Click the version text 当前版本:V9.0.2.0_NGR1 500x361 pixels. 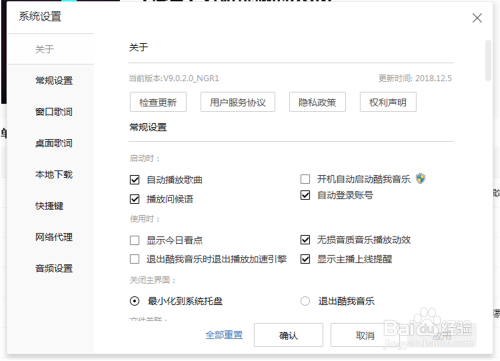(174, 78)
